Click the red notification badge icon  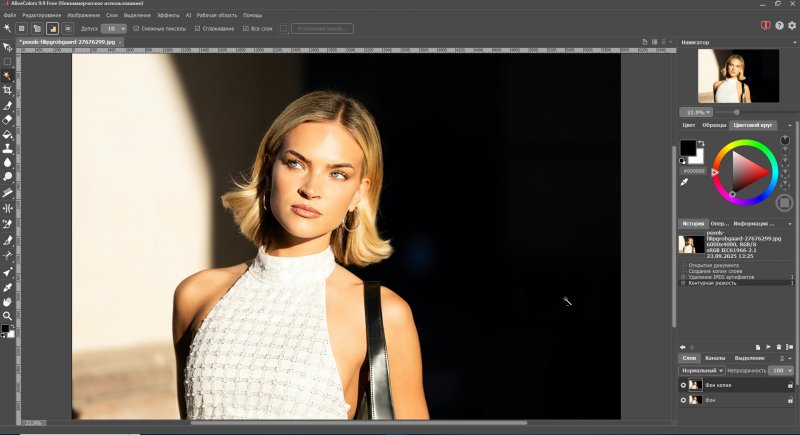[x=765, y=25]
